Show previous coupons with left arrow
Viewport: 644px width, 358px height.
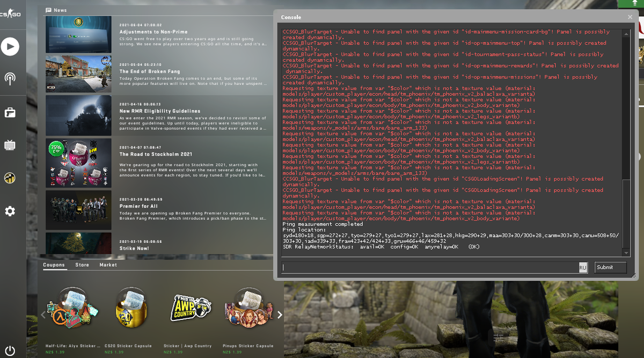pyautogui.click(x=43, y=315)
